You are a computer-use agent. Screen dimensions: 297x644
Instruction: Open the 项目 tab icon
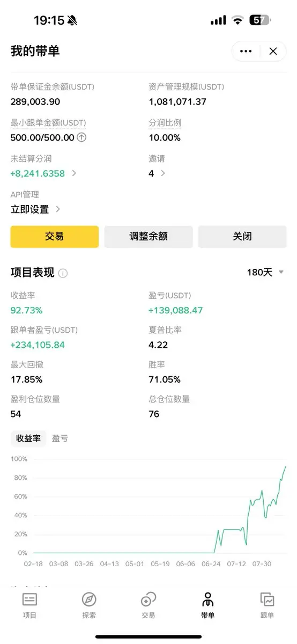point(29,600)
